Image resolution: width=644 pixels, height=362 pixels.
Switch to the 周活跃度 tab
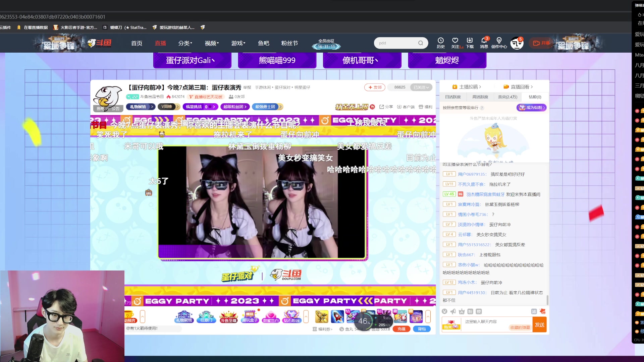pos(480,97)
